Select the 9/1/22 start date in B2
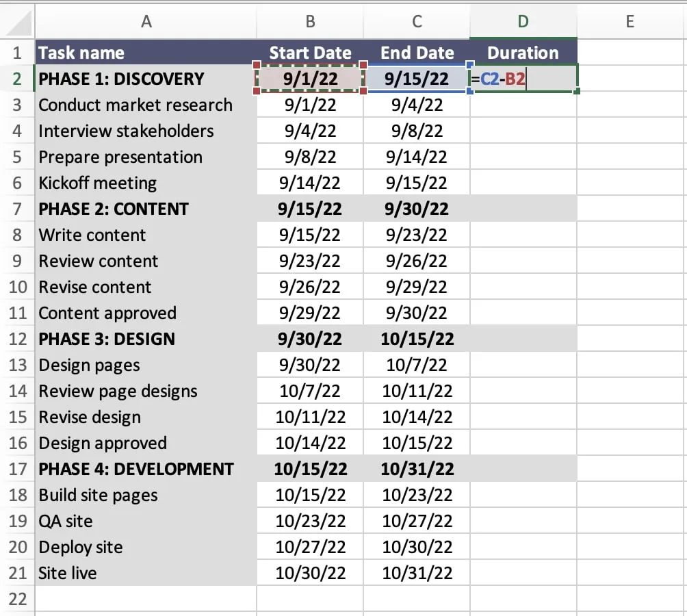687x616 pixels. (309, 79)
